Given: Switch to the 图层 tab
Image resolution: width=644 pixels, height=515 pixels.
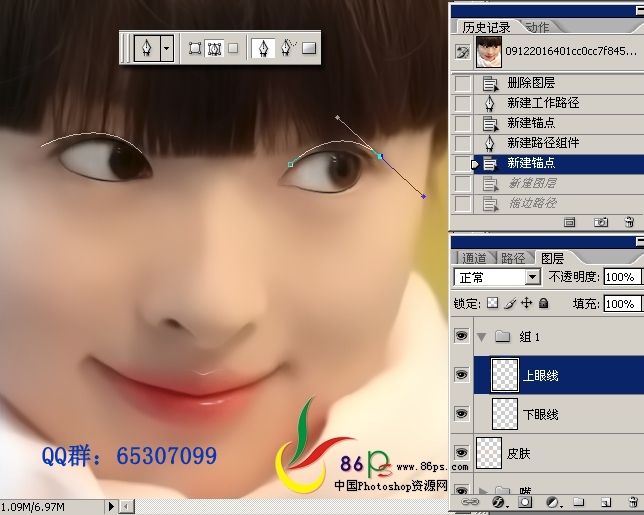Looking at the screenshot, I should (552, 258).
